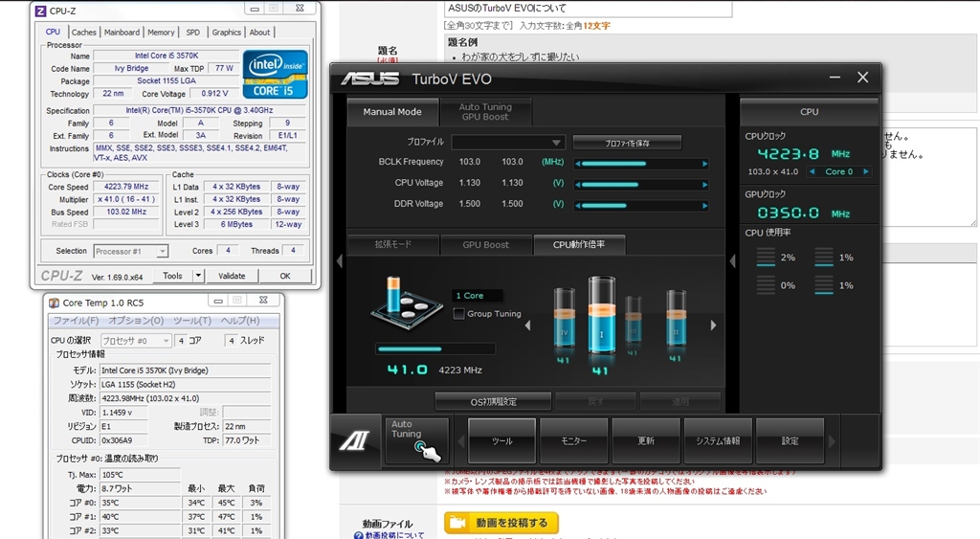Click the CPU chip battery illustration
Viewport: 980px width, 539px height.
[x=406, y=302]
